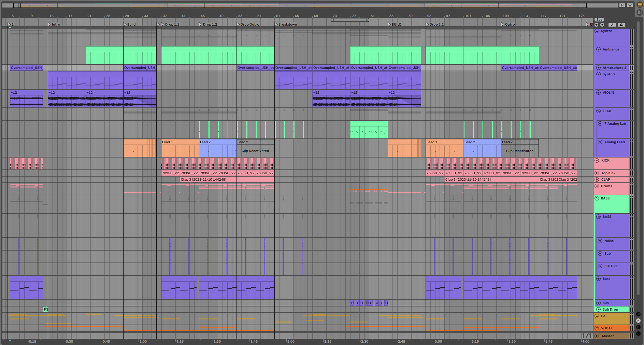
Task: Select the first Clap 3 [2023-11-10 144248] clip
Action: point(227,180)
